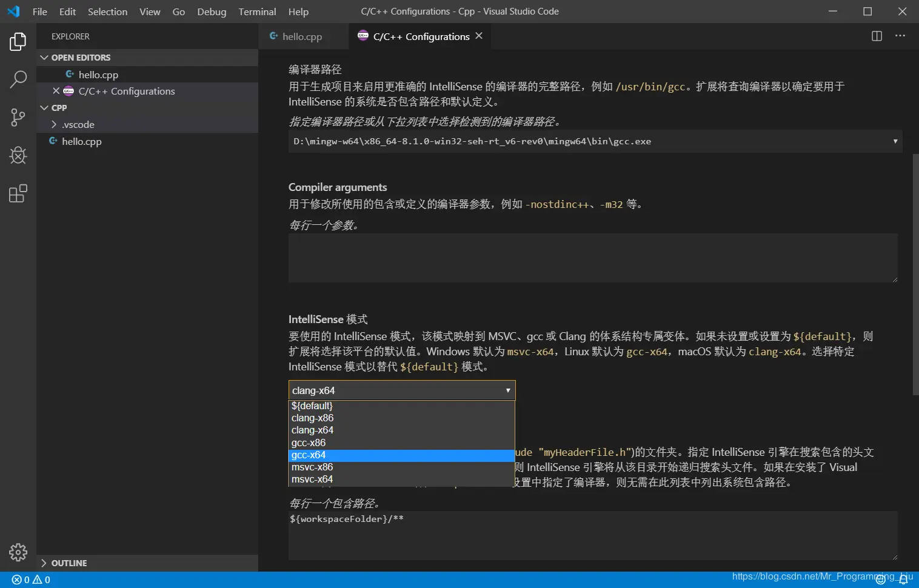Image resolution: width=919 pixels, height=588 pixels.
Task: Select ${default} in the IntelliSense mode list
Action: 401,406
